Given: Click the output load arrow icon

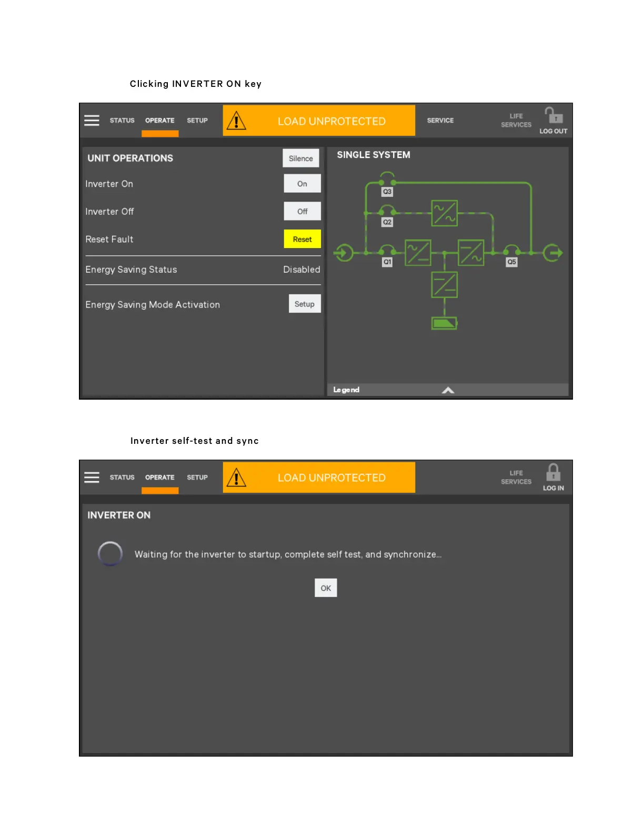Looking at the screenshot, I should (x=553, y=253).
